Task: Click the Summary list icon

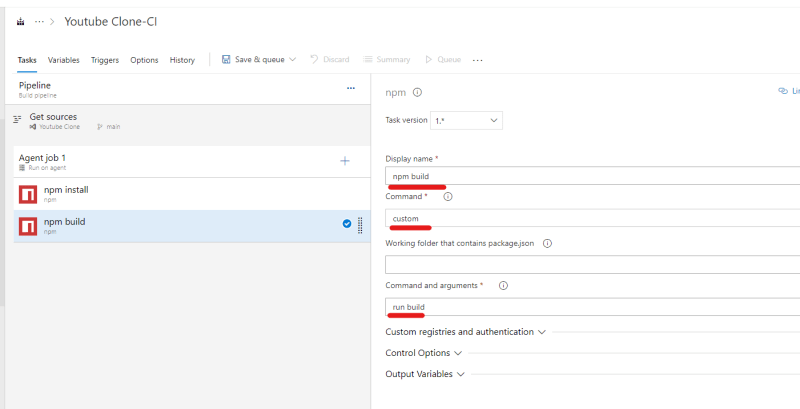Action: (x=367, y=59)
